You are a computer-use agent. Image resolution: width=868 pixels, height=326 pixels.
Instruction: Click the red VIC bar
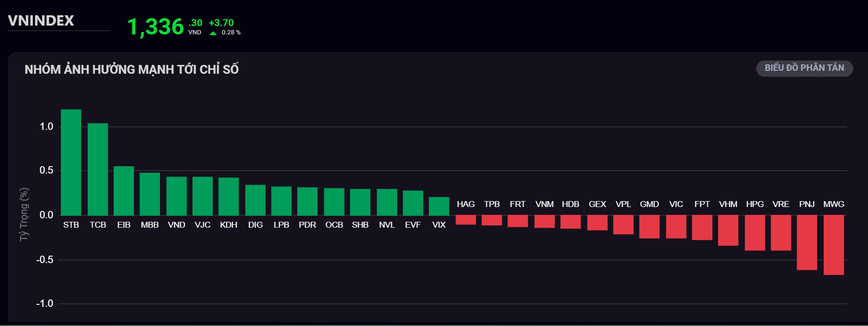tap(676, 227)
